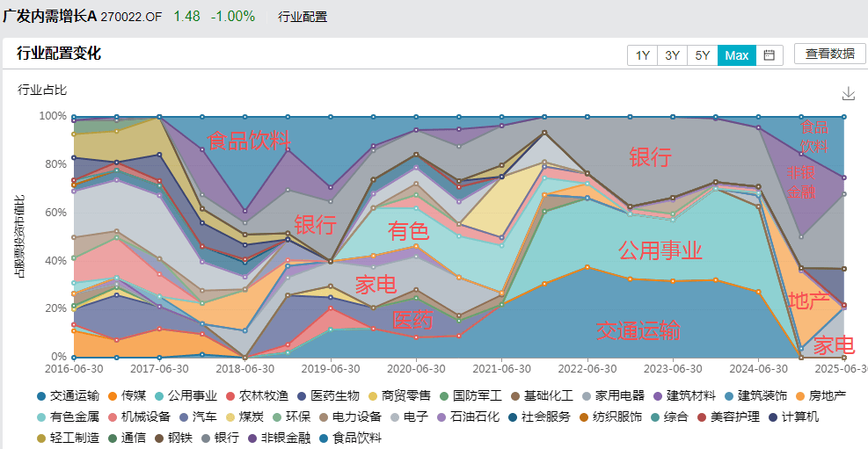
Task: Open the calendar date range picker
Action: (769, 55)
